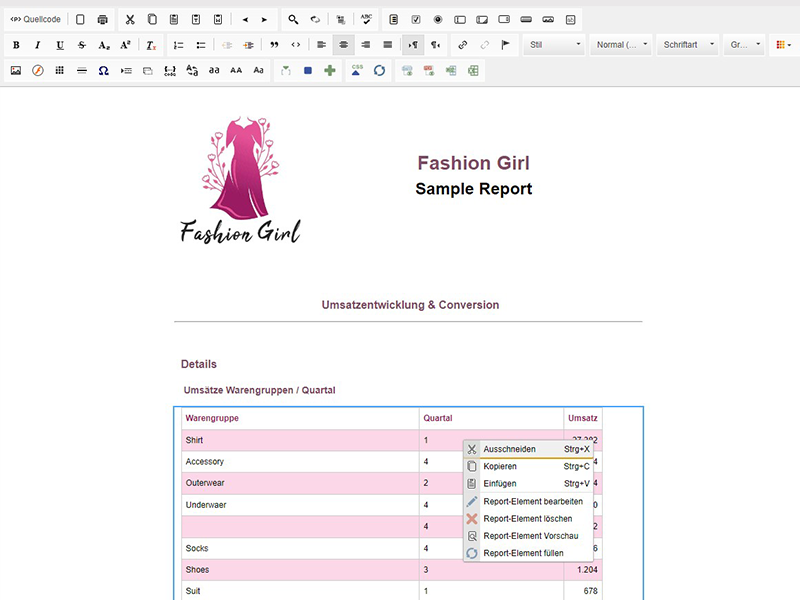
Task: Click the scissors cut toolbar icon
Action: point(130,19)
